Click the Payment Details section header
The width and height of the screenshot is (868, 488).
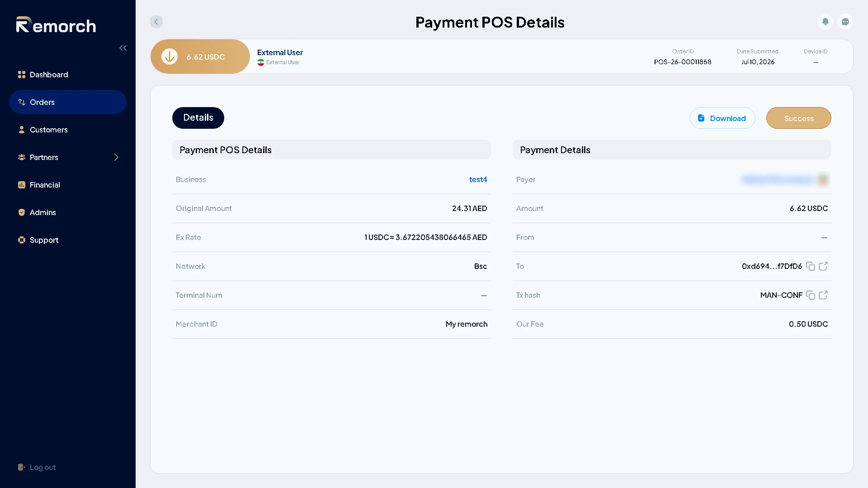672,150
